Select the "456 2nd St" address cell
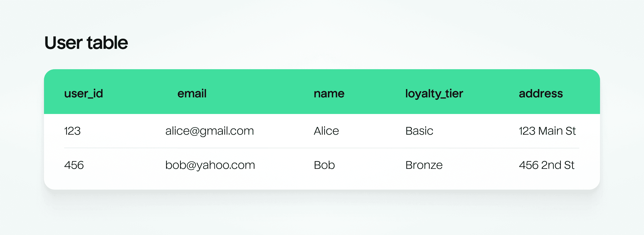Screen dimensions: 644x235 click(547, 165)
